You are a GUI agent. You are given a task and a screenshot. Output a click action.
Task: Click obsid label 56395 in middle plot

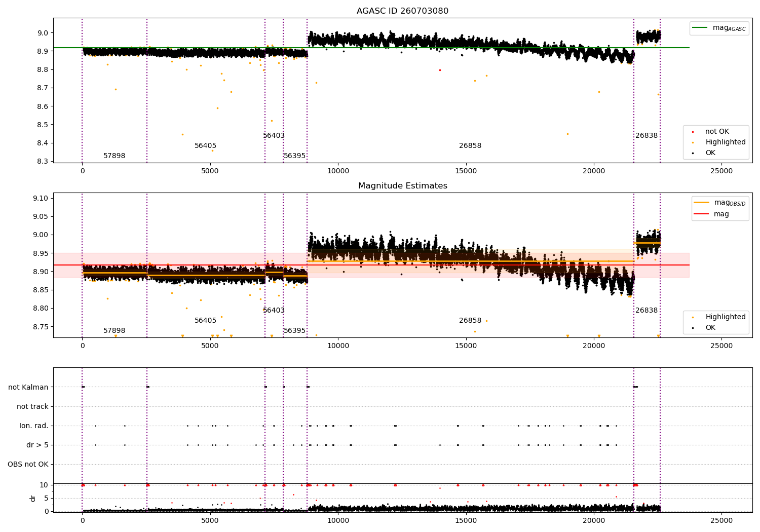tap(294, 331)
